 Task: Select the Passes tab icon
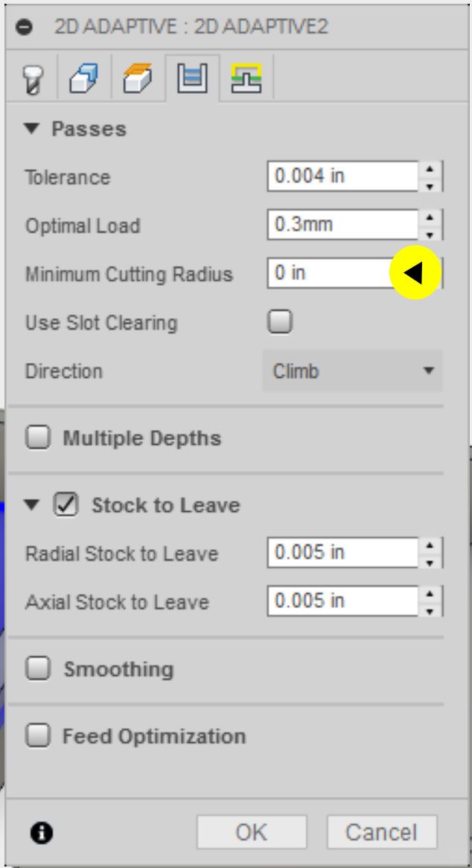point(192,78)
